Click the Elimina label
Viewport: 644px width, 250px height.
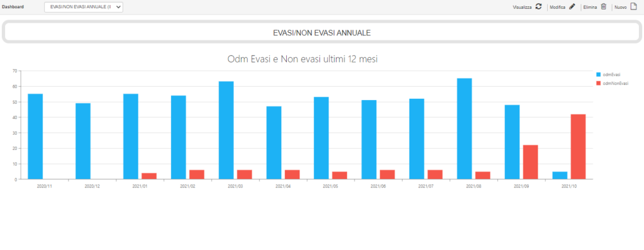click(x=590, y=8)
